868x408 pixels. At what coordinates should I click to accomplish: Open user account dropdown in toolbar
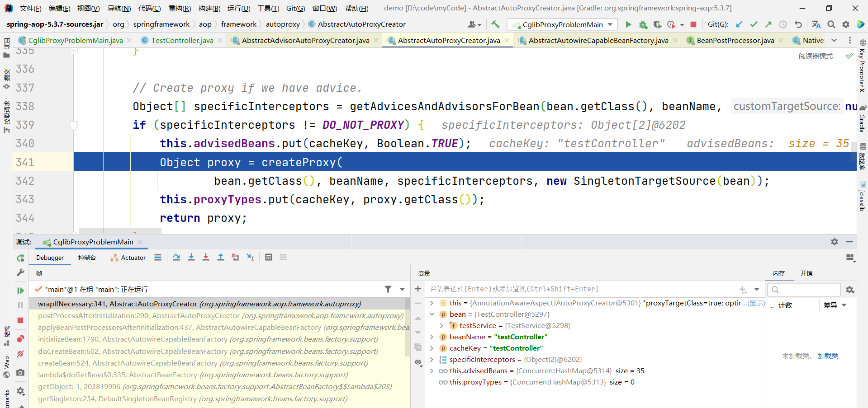pyautogui.click(x=474, y=24)
